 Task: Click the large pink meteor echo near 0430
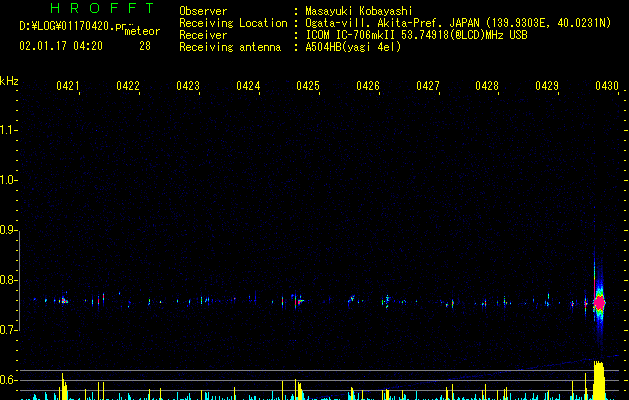(x=599, y=303)
